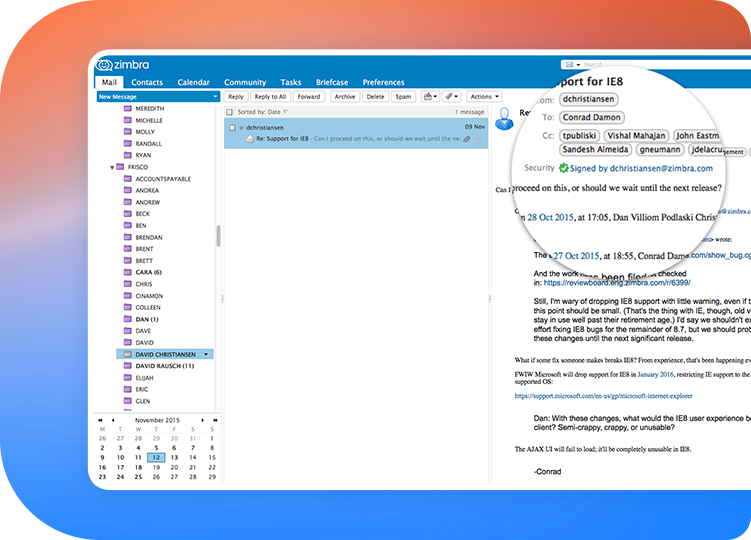Click the Reply button
The image size is (751, 540).
pos(236,96)
